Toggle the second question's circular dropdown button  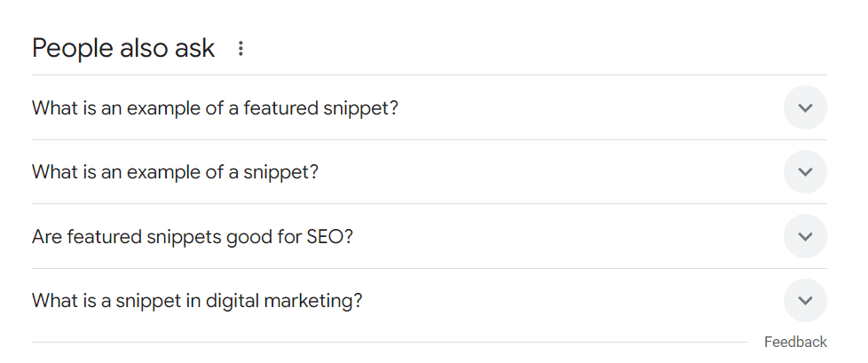(806, 172)
